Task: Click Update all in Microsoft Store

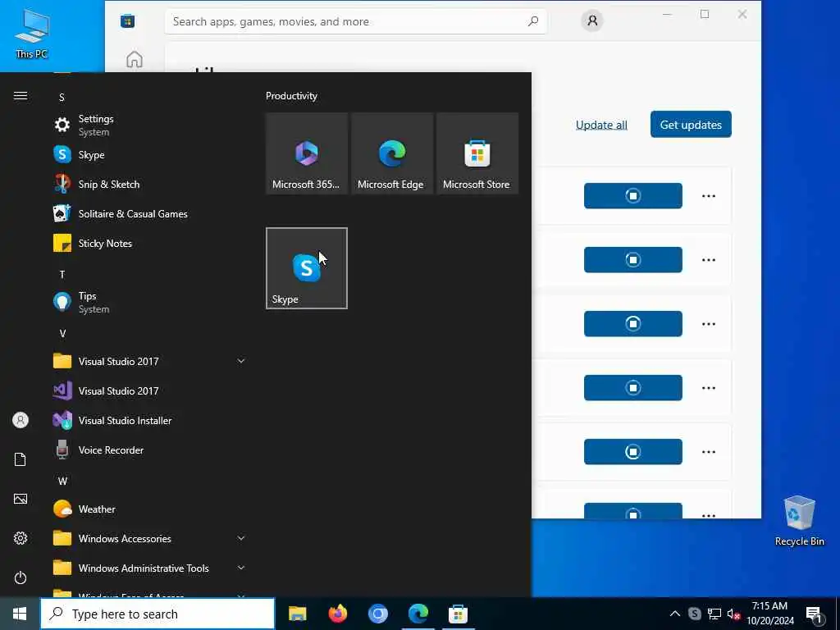Action: 601,125
